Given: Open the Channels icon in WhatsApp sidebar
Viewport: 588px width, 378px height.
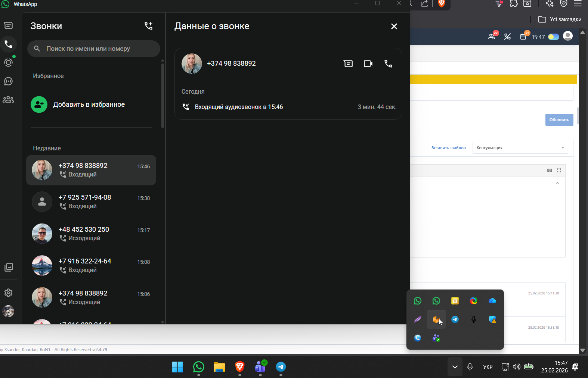Looking at the screenshot, I should [8, 81].
